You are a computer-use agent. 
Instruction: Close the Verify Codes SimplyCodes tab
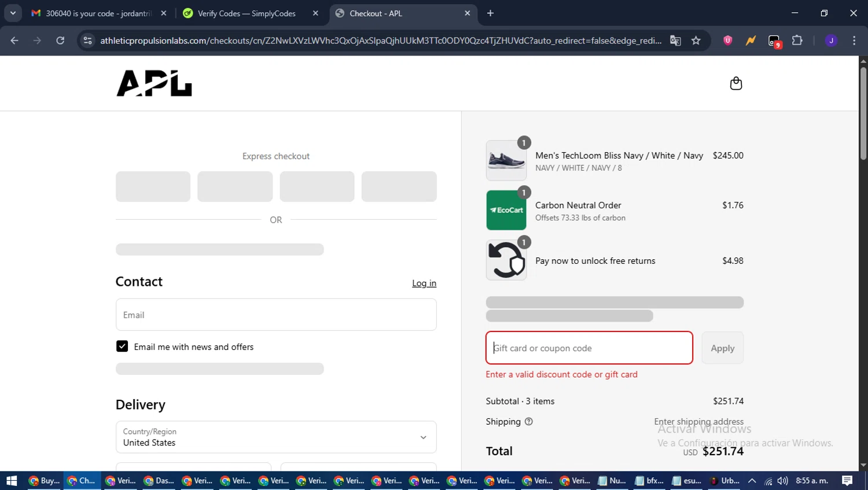(315, 13)
